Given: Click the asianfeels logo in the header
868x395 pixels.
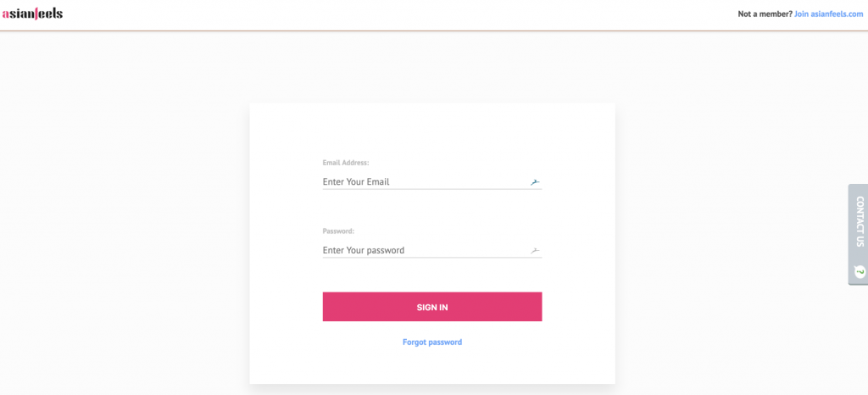Looking at the screenshot, I should 33,14.
